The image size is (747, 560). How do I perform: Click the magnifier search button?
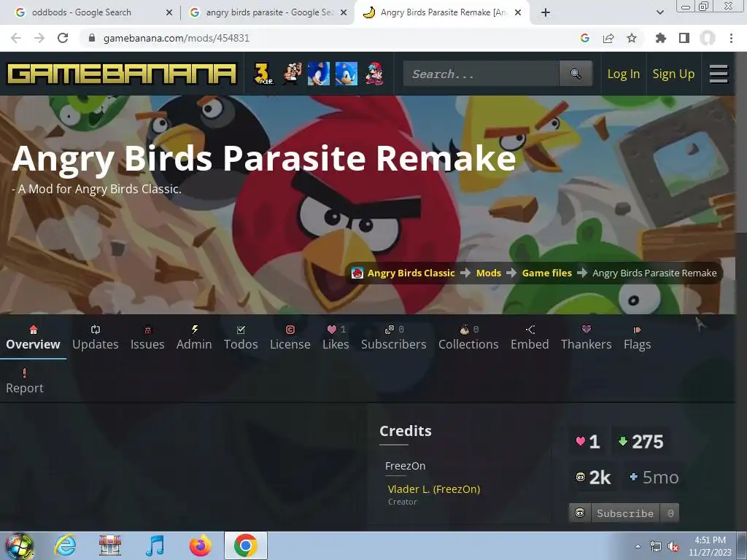tap(576, 74)
